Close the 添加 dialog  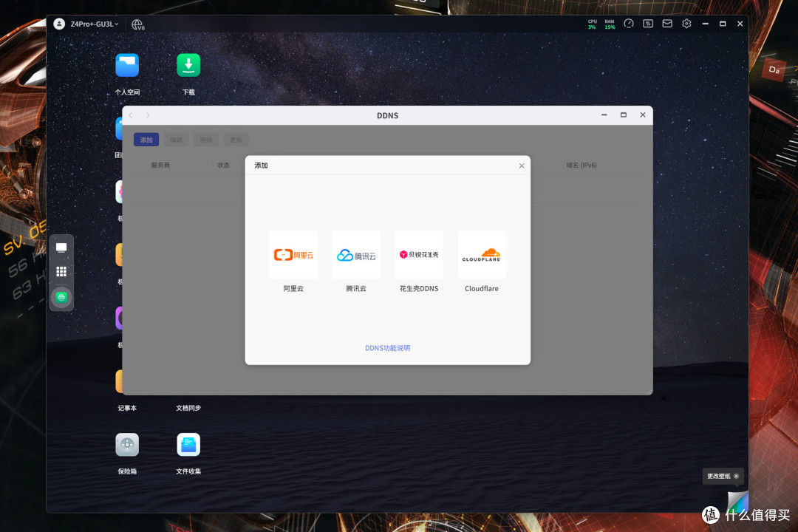tap(522, 166)
